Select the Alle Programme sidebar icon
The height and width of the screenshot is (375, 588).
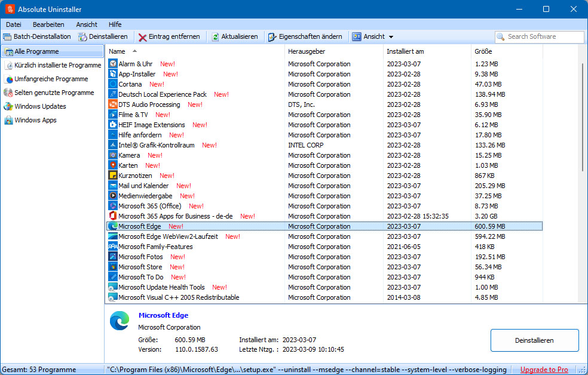point(8,52)
